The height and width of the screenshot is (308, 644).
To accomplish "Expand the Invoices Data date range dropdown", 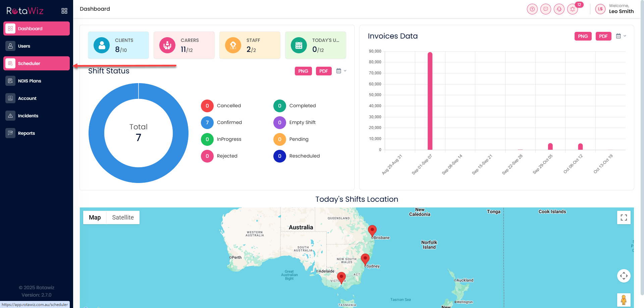I will (x=621, y=36).
